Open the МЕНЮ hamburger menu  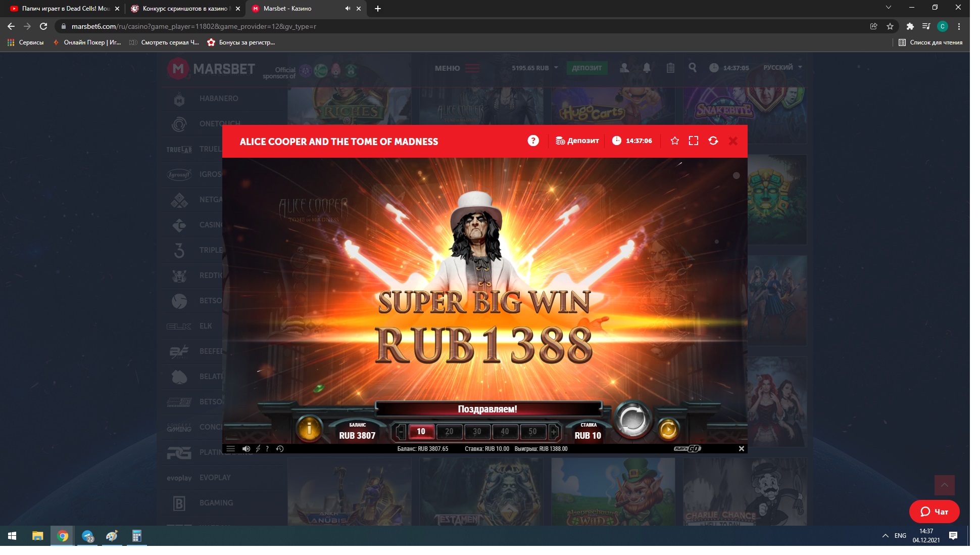tap(472, 68)
